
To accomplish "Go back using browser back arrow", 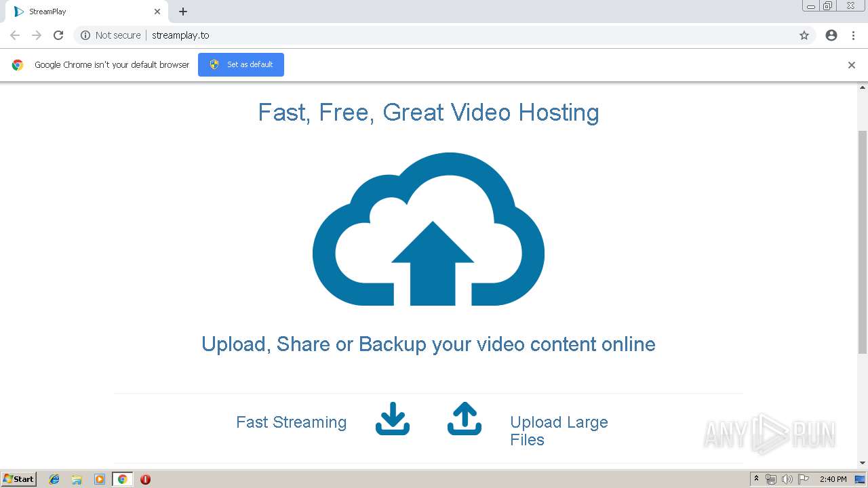I will (x=15, y=35).
